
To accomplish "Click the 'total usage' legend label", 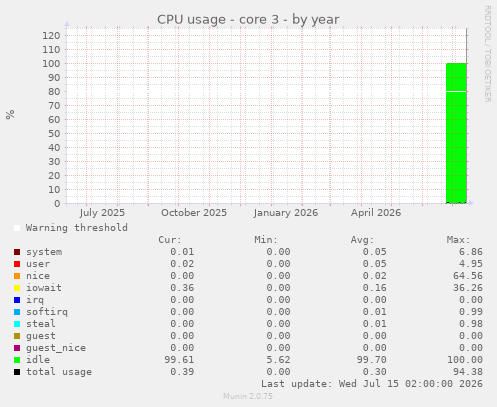I will (x=59, y=372).
